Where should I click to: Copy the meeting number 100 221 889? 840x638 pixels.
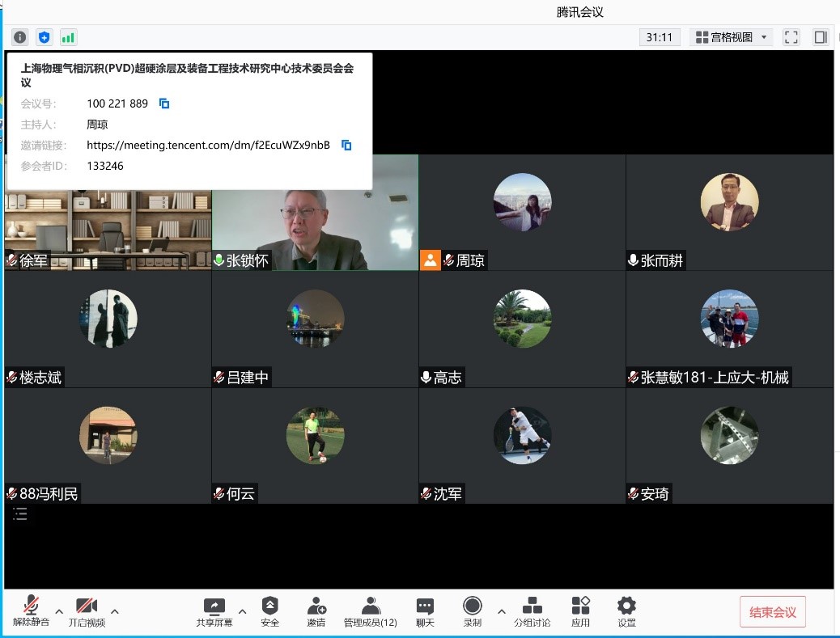(164, 104)
